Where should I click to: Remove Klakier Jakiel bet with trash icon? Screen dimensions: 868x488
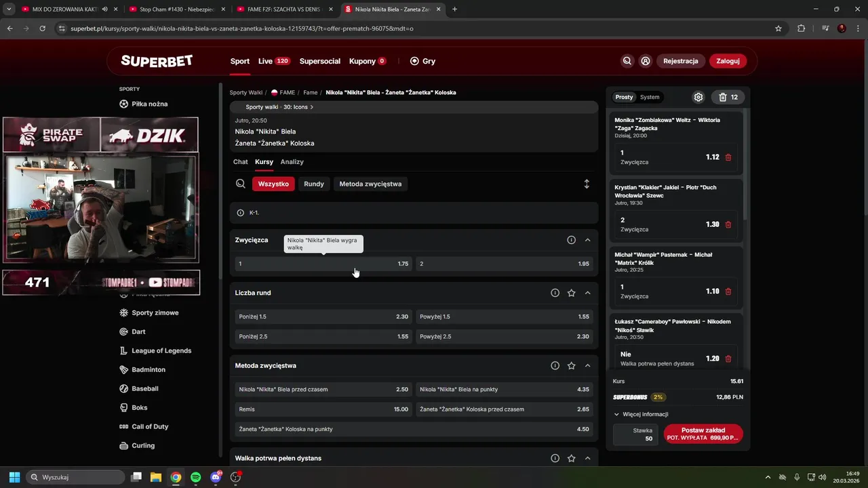click(728, 224)
